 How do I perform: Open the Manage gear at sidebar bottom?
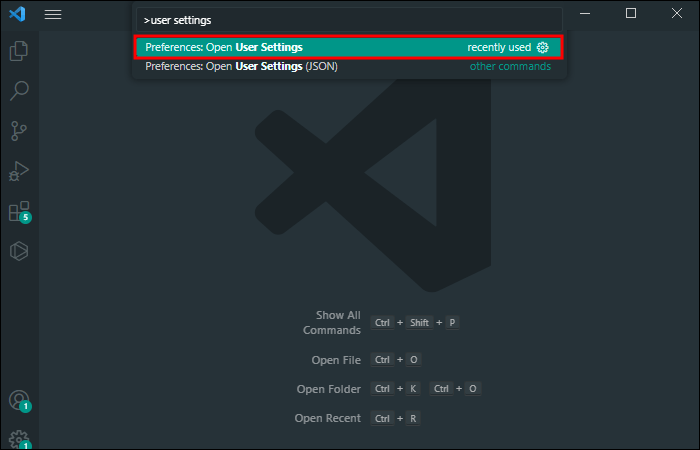(x=20, y=439)
